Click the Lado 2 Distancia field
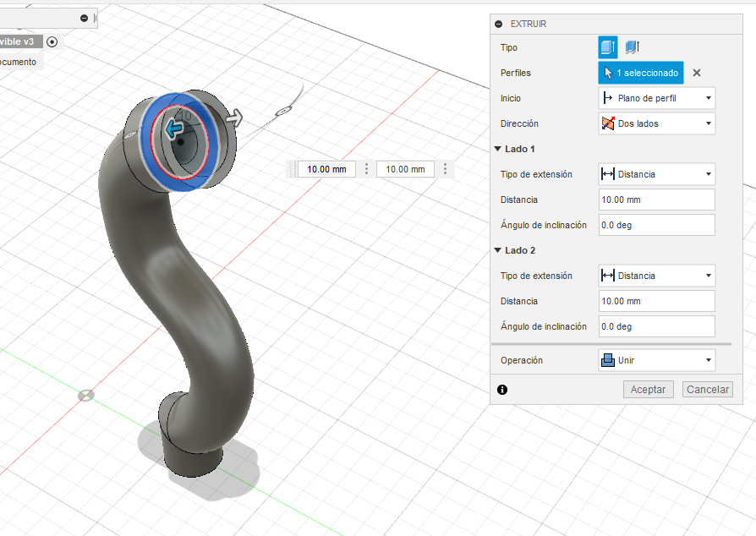The width and height of the screenshot is (756, 536). click(657, 301)
